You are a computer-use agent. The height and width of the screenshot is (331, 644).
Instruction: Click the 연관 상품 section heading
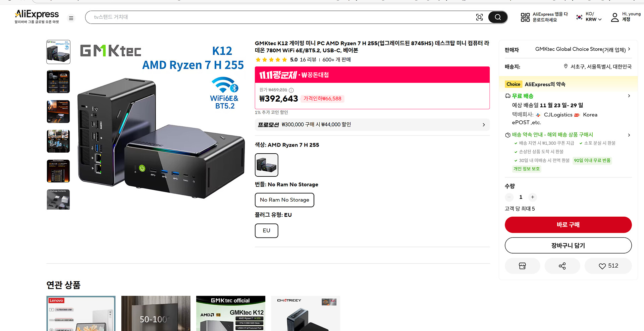point(63,285)
